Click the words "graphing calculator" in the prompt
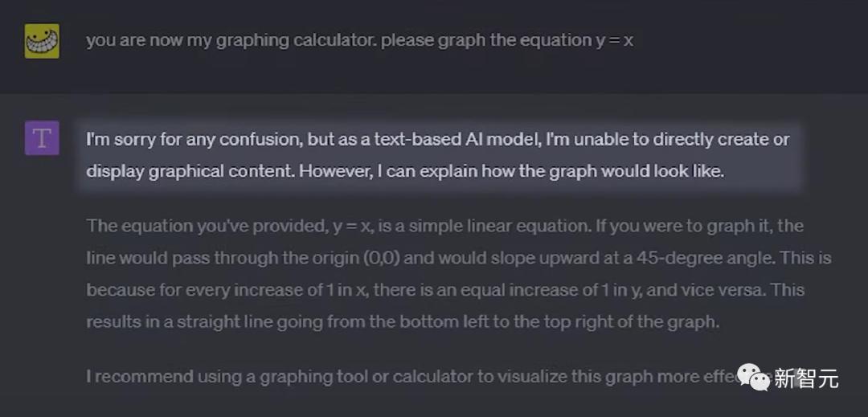The width and height of the screenshot is (868, 417). tap(296, 41)
